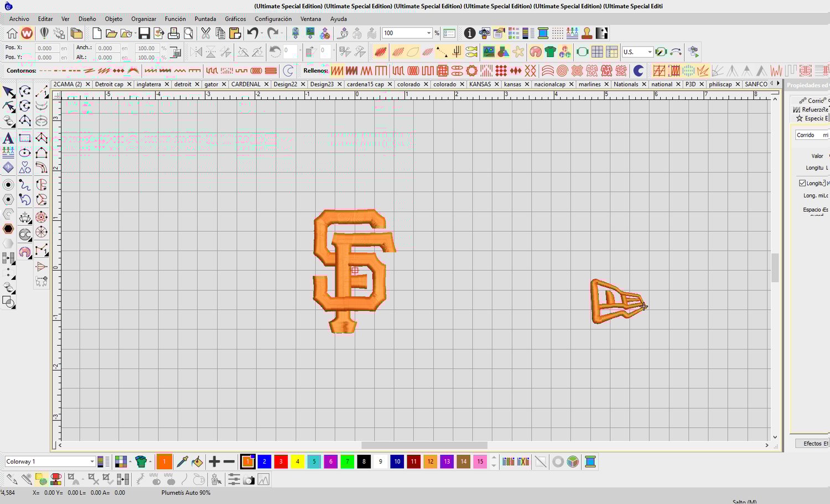Click the thread spool icon right of the palette
The image size is (830, 504).
590,461
